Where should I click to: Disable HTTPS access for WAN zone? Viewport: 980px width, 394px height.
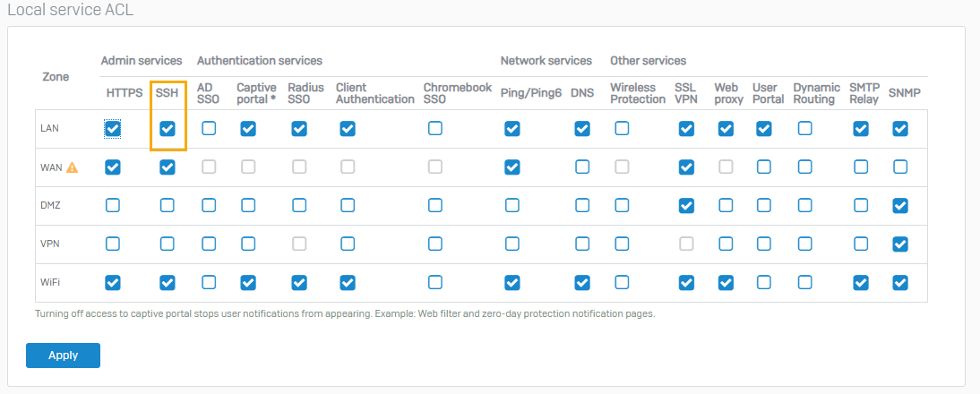113,167
